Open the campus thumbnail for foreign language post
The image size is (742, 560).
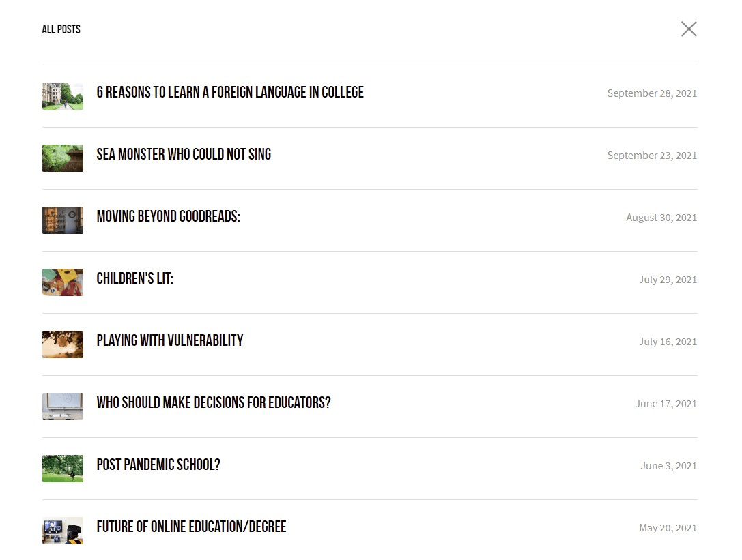pos(63,96)
